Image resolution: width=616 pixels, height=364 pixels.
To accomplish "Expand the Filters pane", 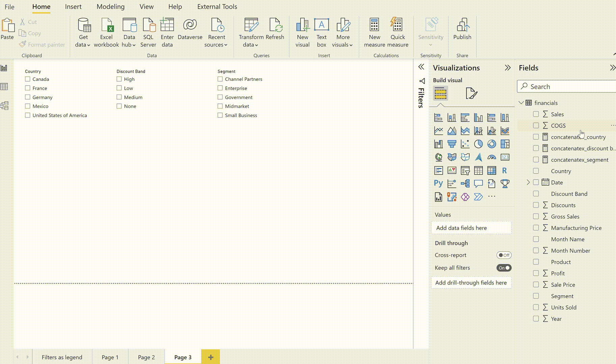I will (421, 67).
